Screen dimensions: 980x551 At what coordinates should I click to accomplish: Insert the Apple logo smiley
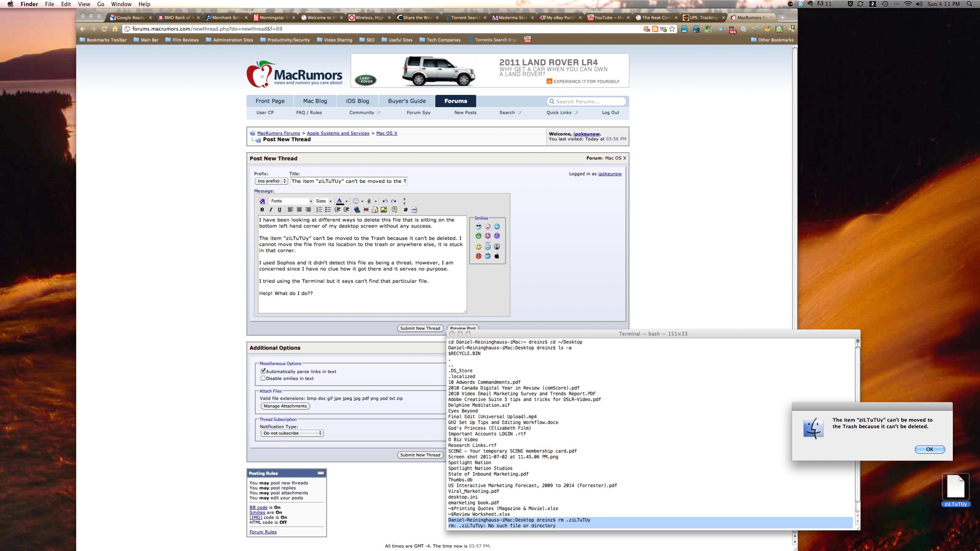(497, 256)
